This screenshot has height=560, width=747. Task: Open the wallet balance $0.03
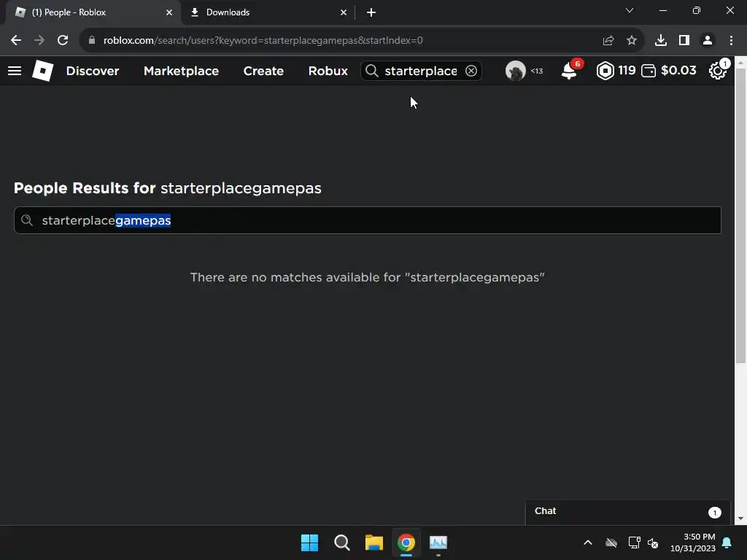(x=669, y=71)
